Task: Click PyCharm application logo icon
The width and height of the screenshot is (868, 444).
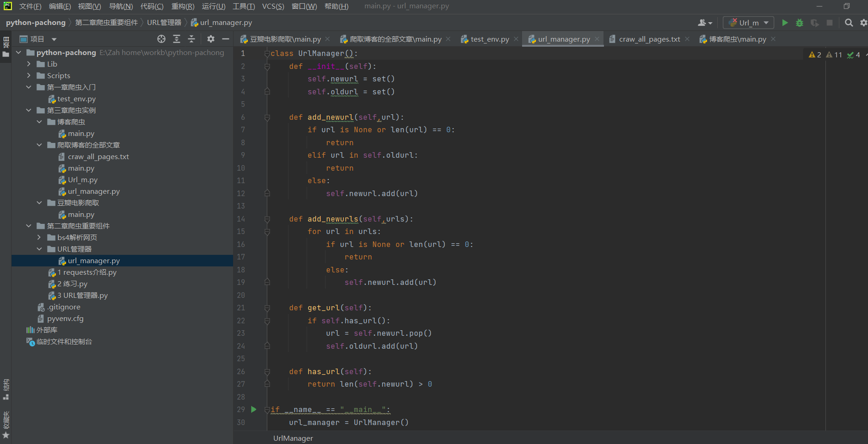Action: [x=8, y=6]
